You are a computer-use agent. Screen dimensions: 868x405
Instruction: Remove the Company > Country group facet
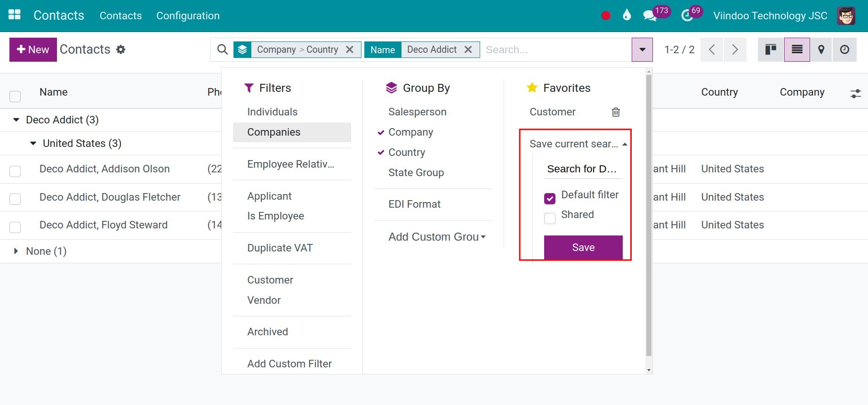click(350, 49)
